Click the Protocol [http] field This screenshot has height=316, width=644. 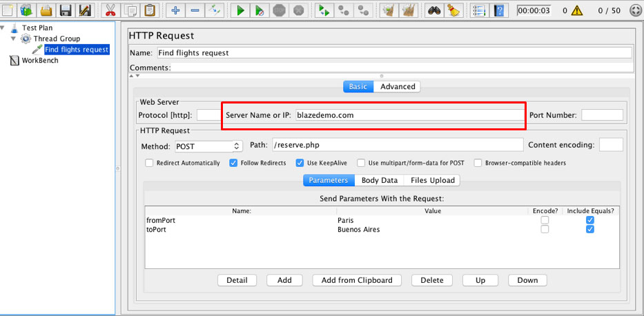pyautogui.click(x=209, y=115)
